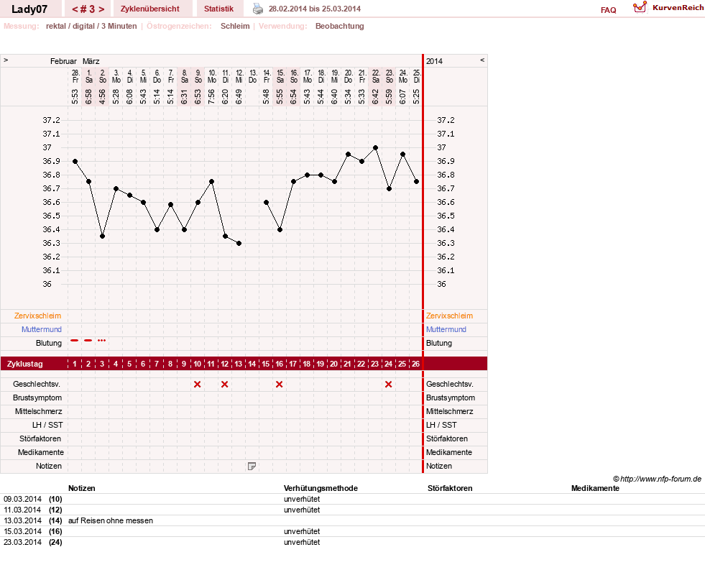
Task: Click 'unverhütet' in the 15.03.2014 row
Action: coord(302,531)
